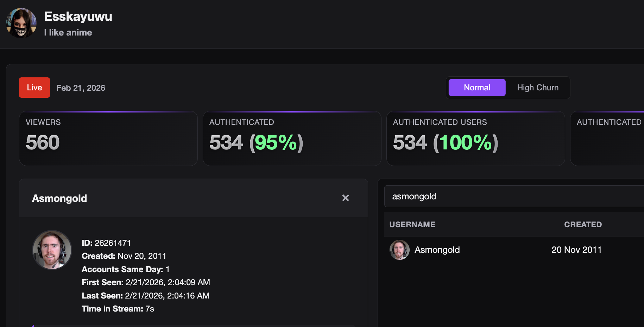Close the Asmongold details panel

click(x=346, y=198)
